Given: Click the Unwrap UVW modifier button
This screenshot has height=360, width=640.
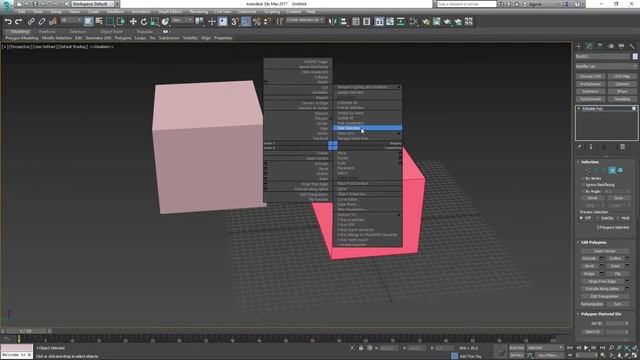Looking at the screenshot, I should coord(590,76).
